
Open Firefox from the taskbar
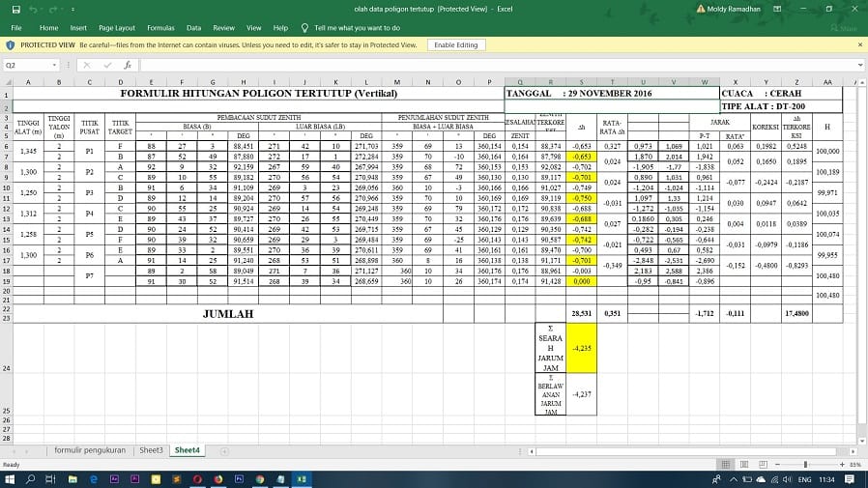(x=218, y=479)
